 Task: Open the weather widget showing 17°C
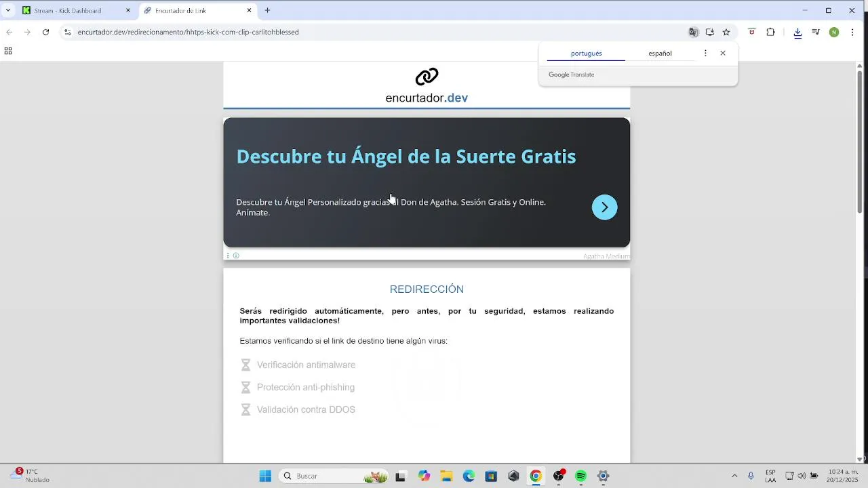[30, 475]
